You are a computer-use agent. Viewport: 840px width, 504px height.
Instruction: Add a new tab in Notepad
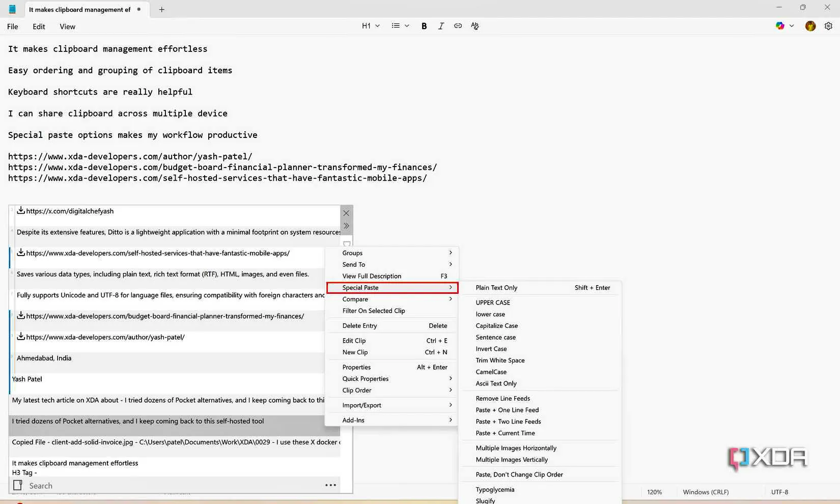[x=162, y=10]
